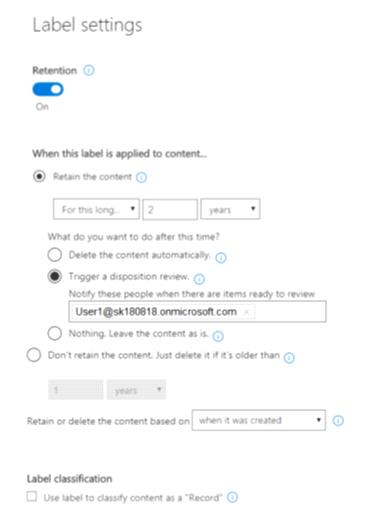372x507 pixels.
Task: Select the Retain the content radio button
Action: 39,176
